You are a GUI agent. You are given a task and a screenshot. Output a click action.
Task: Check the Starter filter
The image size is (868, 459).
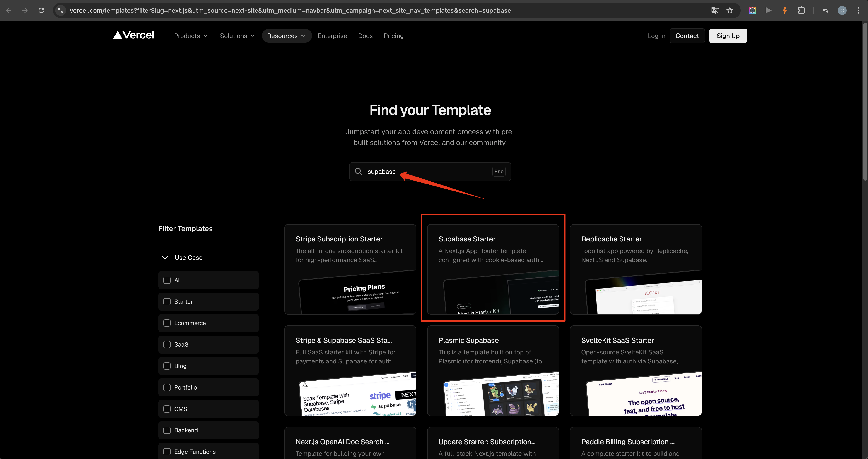[167, 302]
